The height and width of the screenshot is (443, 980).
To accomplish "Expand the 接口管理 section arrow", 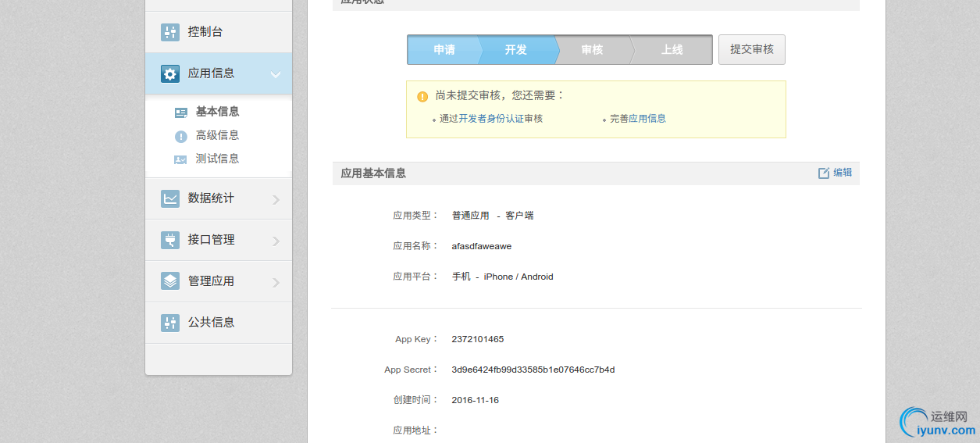I will click(276, 241).
